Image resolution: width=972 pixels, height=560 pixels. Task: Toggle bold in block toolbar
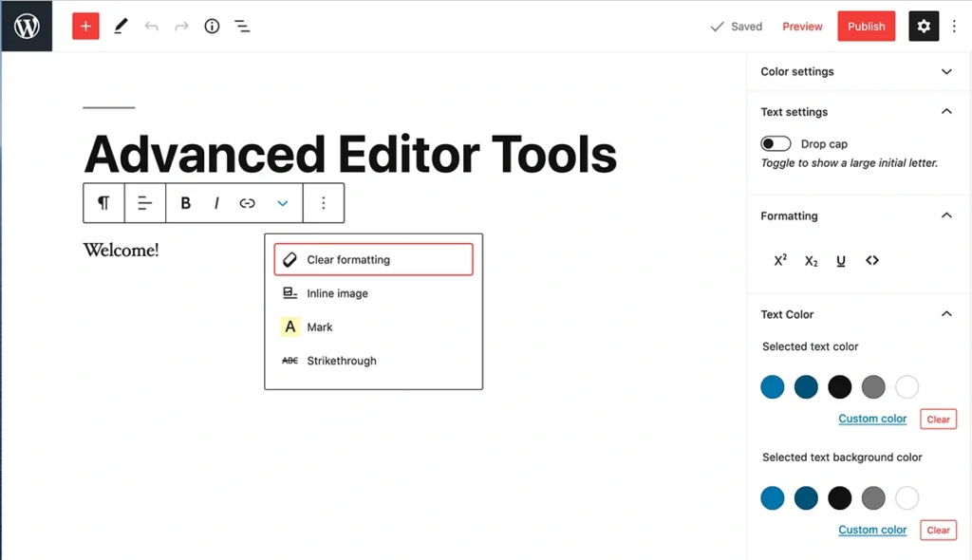coord(185,203)
